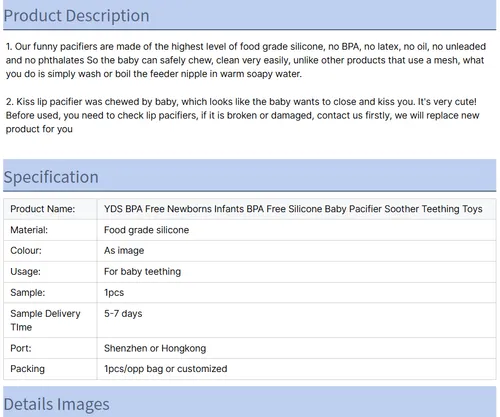Click the first description paragraph about silicone
Image resolution: width=500 pixels, height=417 pixels.
pyautogui.click(x=246, y=60)
